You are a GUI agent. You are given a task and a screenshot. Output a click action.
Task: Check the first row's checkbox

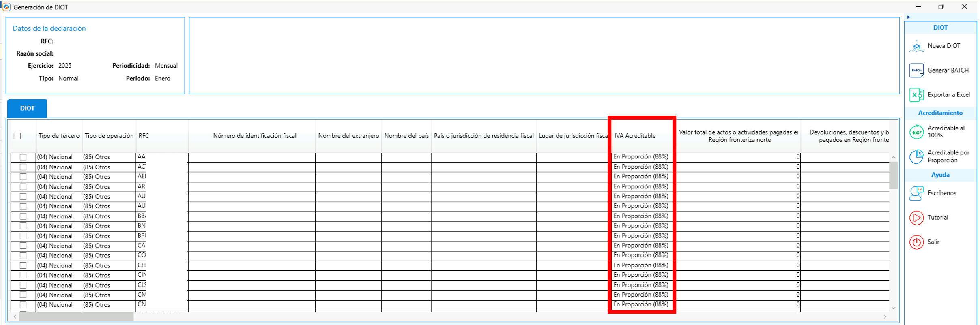23,157
